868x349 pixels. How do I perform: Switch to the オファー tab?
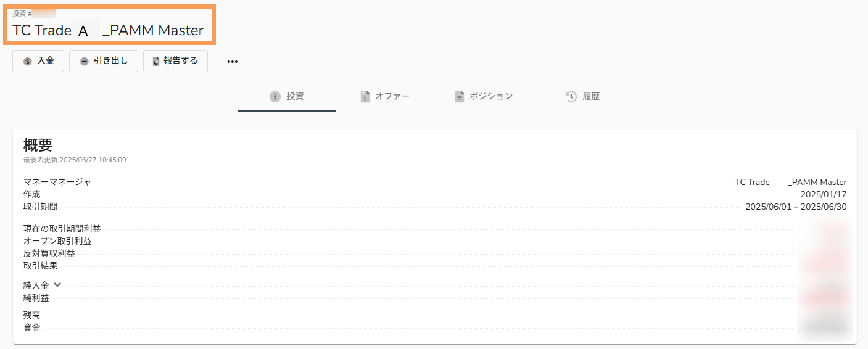385,97
